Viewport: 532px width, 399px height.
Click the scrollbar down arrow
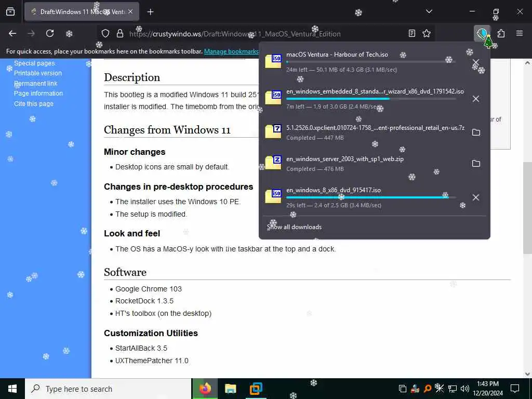pos(528,374)
